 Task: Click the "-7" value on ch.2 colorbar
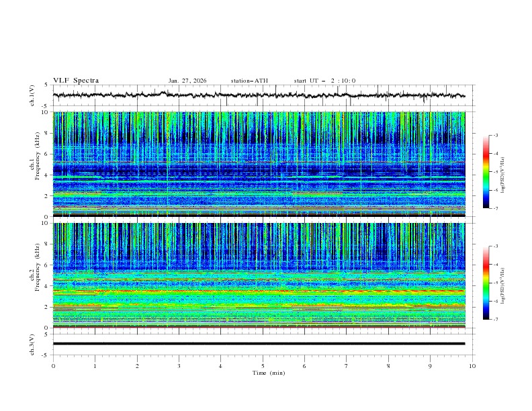coord(496,320)
